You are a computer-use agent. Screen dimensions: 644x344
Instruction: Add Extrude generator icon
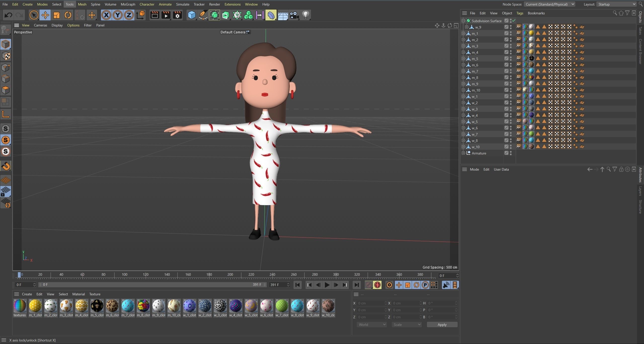point(226,15)
